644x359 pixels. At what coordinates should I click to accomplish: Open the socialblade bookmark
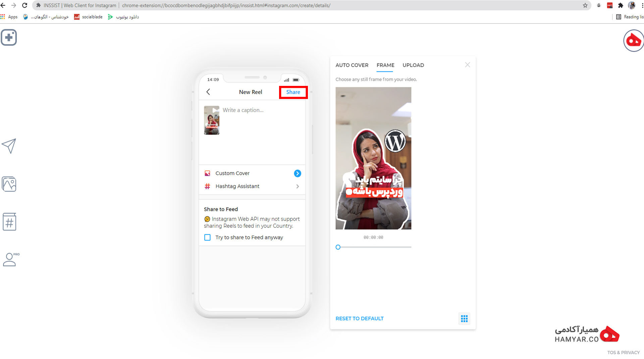tap(88, 17)
